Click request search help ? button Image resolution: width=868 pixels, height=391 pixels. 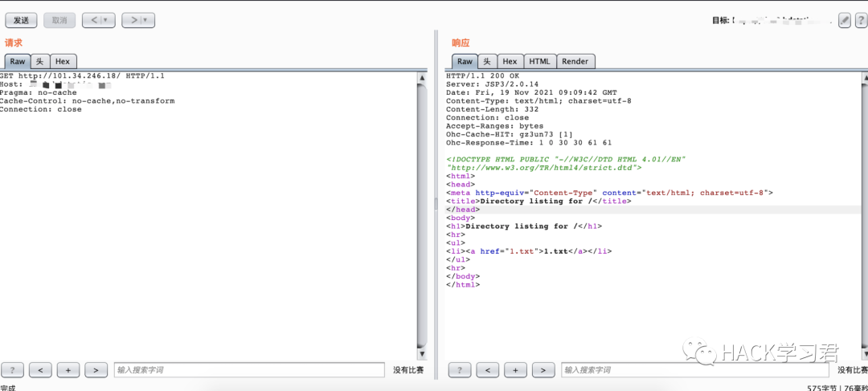[x=12, y=370]
